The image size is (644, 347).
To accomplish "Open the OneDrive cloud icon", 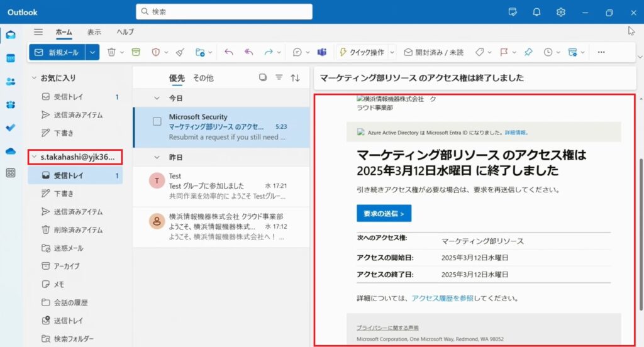I will click(x=11, y=151).
